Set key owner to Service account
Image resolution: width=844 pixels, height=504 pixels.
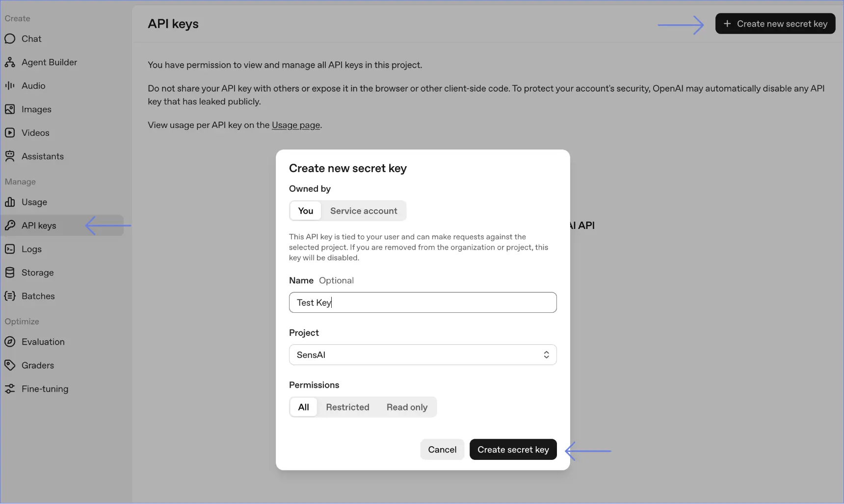[364, 211]
